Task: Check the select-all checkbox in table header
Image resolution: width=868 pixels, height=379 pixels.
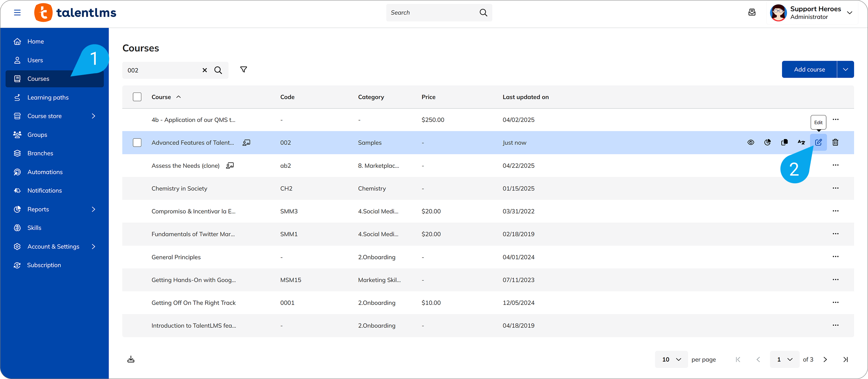Action: (x=137, y=97)
